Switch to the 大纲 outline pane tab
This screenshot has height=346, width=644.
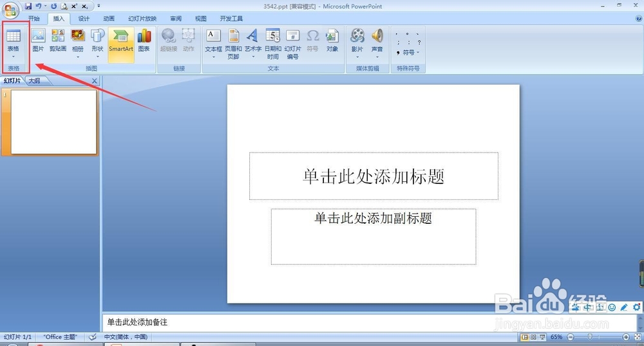coord(35,81)
